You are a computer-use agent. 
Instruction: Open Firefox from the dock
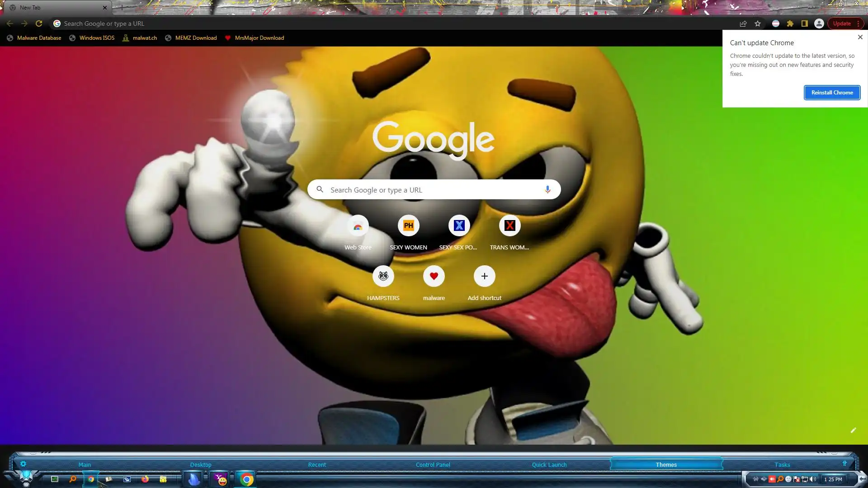(x=145, y=479)
